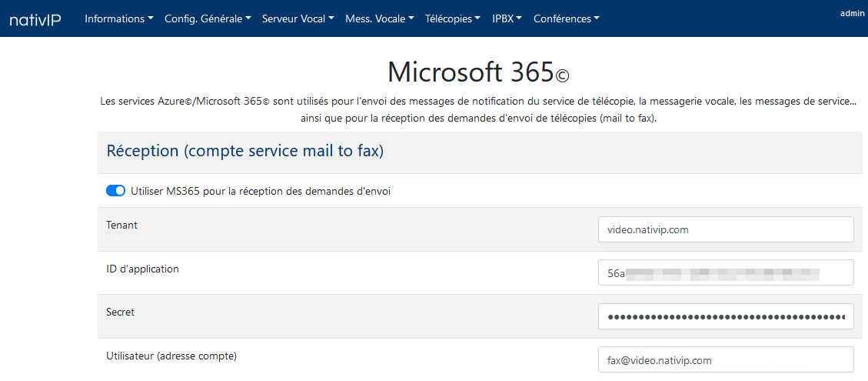Screen dimensions: 868x381
Task: Click the caret arrow beside Informations
Action: tap(151, 18)
